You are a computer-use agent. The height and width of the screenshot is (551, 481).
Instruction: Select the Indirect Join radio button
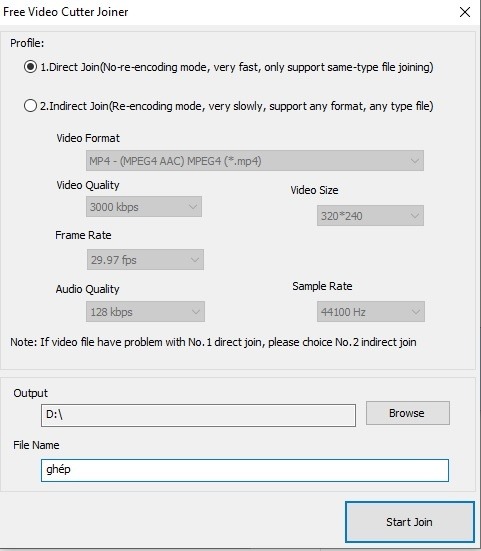[x=31, y=106]
